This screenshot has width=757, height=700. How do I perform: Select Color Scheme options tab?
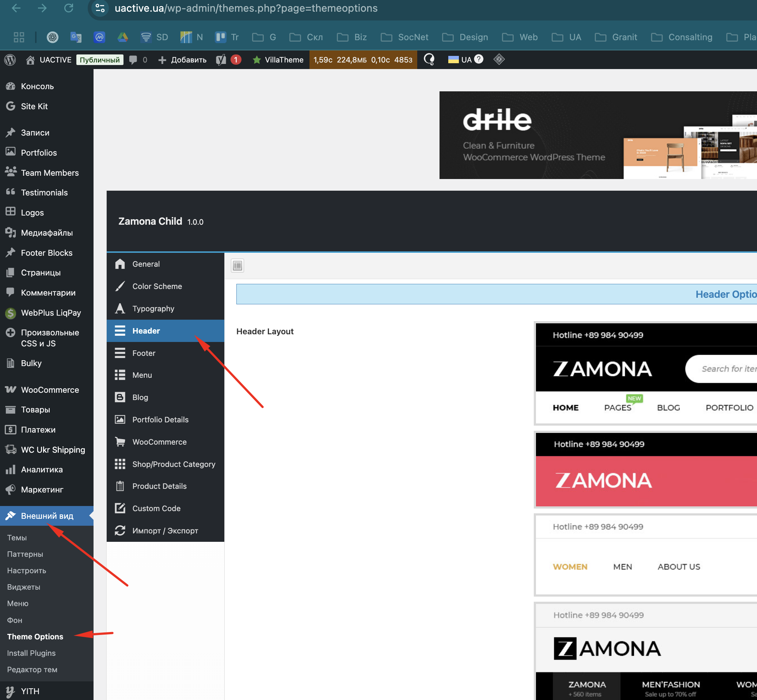[166, 286]
